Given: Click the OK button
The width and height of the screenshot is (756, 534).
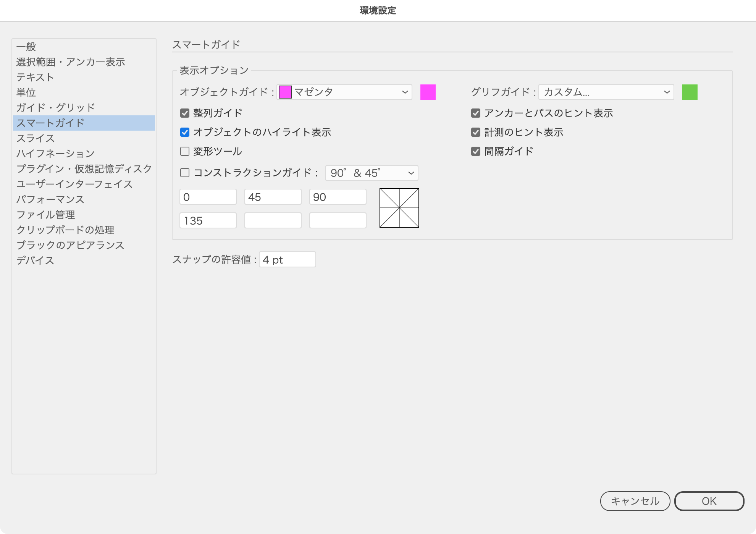Looking at the screenshot, I should (709, 501).
